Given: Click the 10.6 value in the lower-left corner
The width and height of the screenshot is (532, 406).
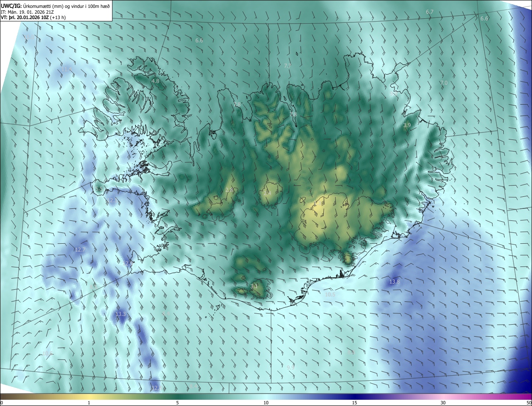Looking at the screenshot, I should [x=47, y=353].
